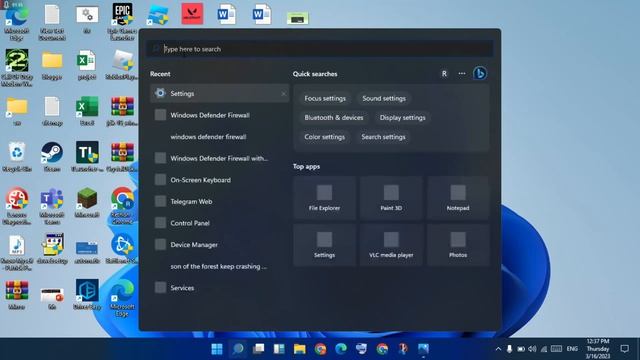Open Task View on the taskbar
The image size is (640, 360).
[258, 349]
